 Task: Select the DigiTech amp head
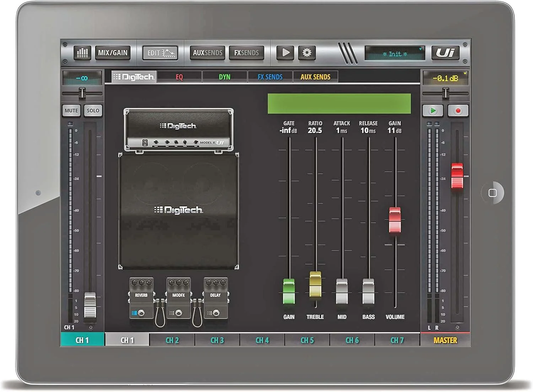coord(178,130)
